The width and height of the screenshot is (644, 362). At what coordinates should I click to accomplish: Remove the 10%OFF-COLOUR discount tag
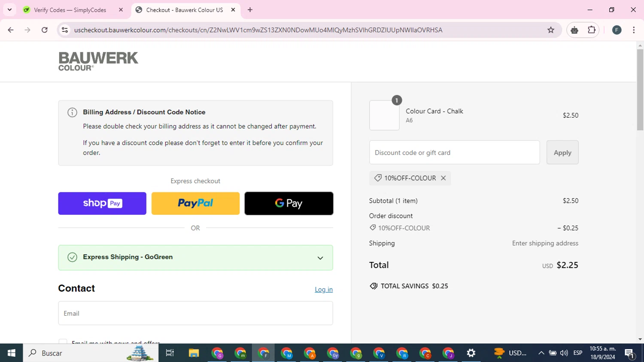pyautogui.click(x=443, y=178)
